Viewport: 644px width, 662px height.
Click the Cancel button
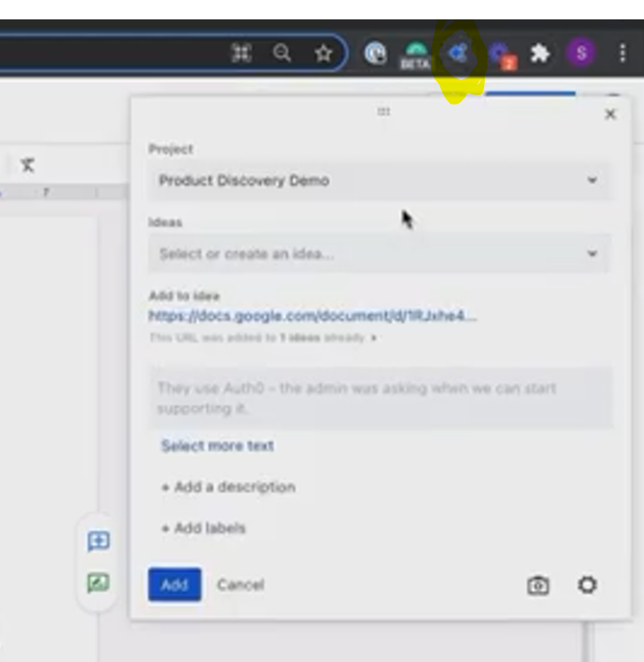pyautogui.click(x=241, y=585)
